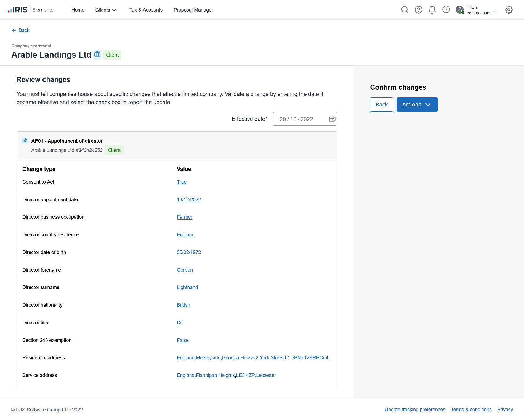Viewport: 524px width, 420px height.
Task: Open notifications bell icon
Action: 432,10
